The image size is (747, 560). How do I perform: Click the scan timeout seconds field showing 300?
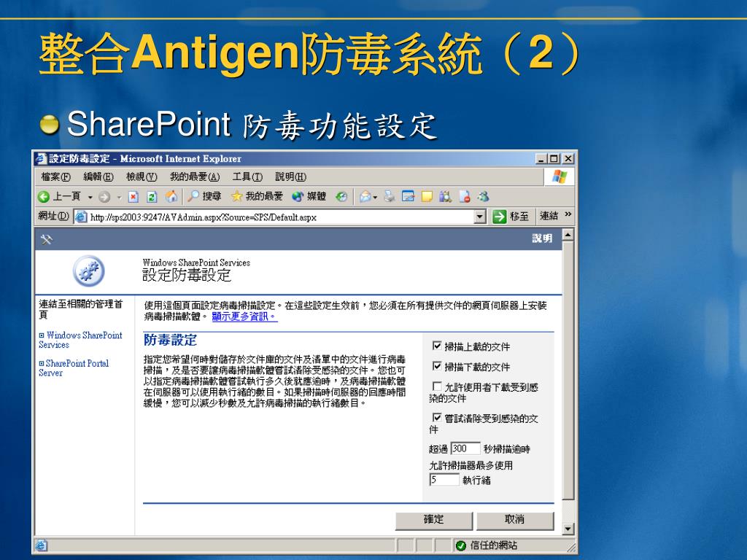click(465, 448)
